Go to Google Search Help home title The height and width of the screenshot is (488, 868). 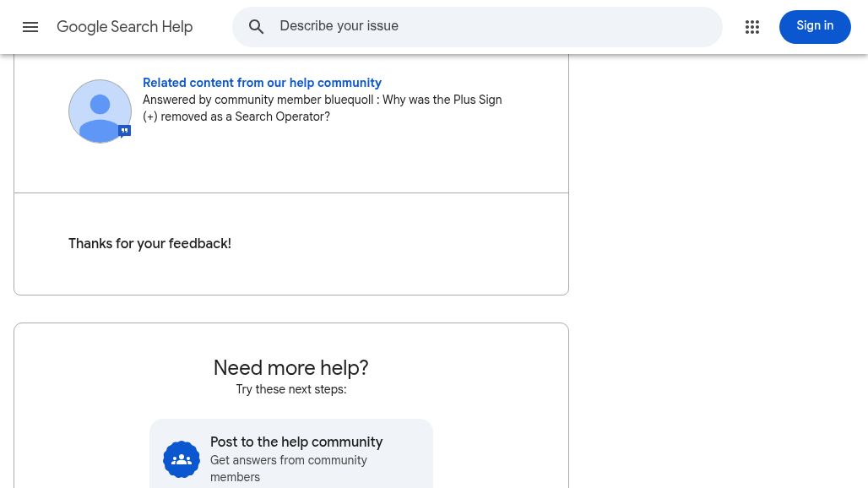click(x=125, y=27)
